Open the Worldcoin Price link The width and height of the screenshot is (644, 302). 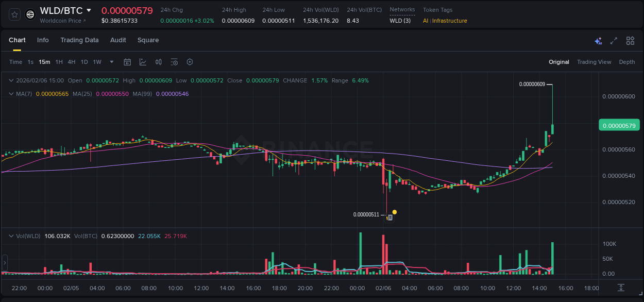click(62, 21)
